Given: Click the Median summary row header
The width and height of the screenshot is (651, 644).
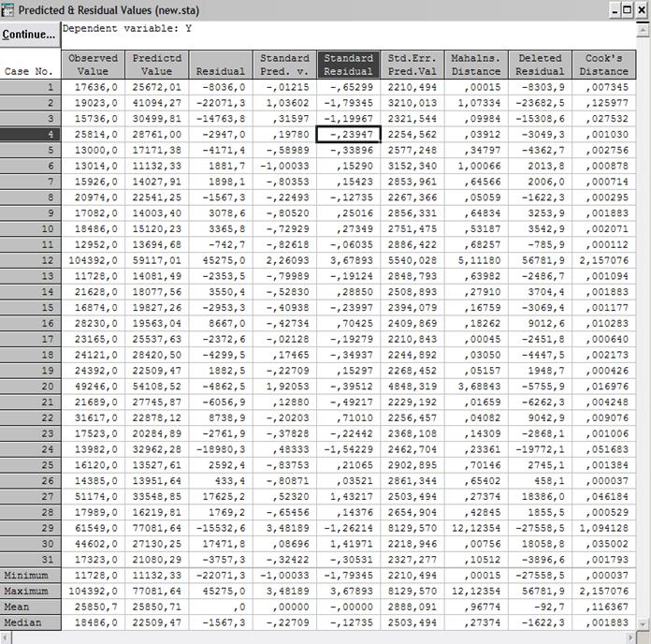Looking at the screenshot, I should coord(31,622).
